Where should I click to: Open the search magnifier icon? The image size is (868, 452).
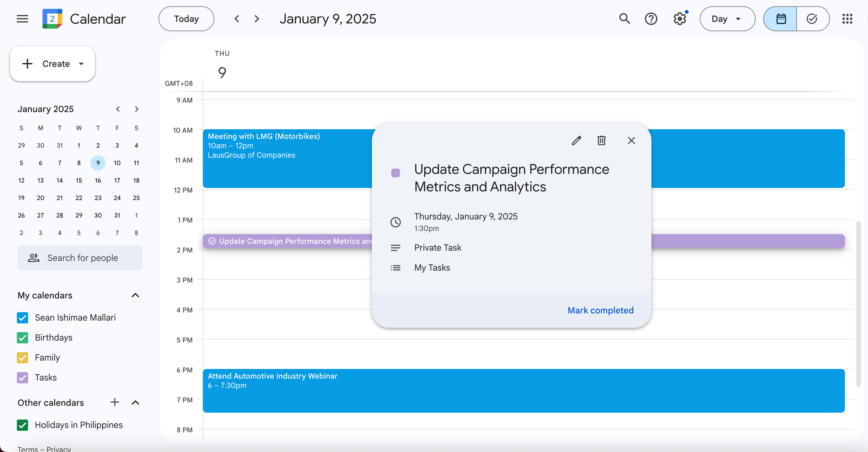[x=624, y=19]
